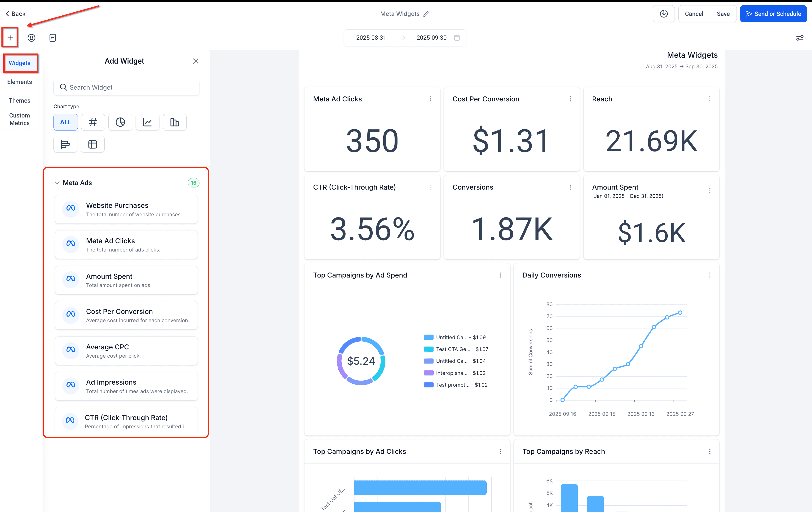Open Amount Spent widget three-dot menu
812x512 pixels.
(710, 191)
